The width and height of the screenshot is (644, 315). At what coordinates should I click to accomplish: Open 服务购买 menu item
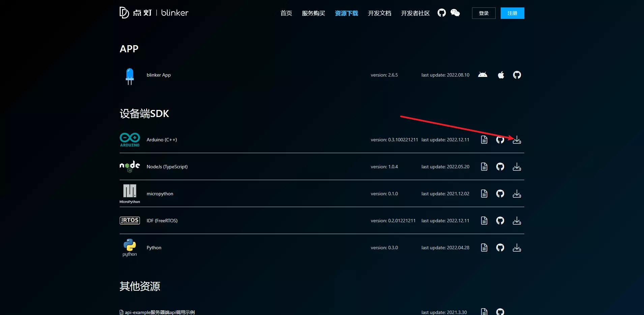[314, 13]
